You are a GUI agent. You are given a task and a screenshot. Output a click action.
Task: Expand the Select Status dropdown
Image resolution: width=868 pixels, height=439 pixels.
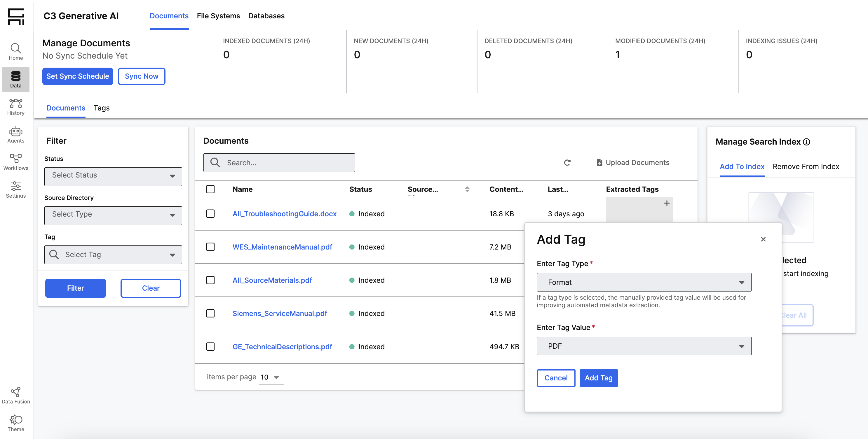tap(113, 176)
